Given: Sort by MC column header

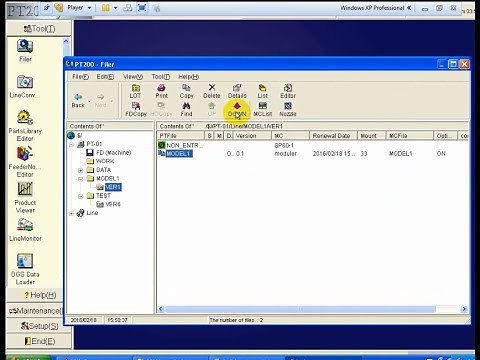Looking at the screenshot, I should [290, 136].
